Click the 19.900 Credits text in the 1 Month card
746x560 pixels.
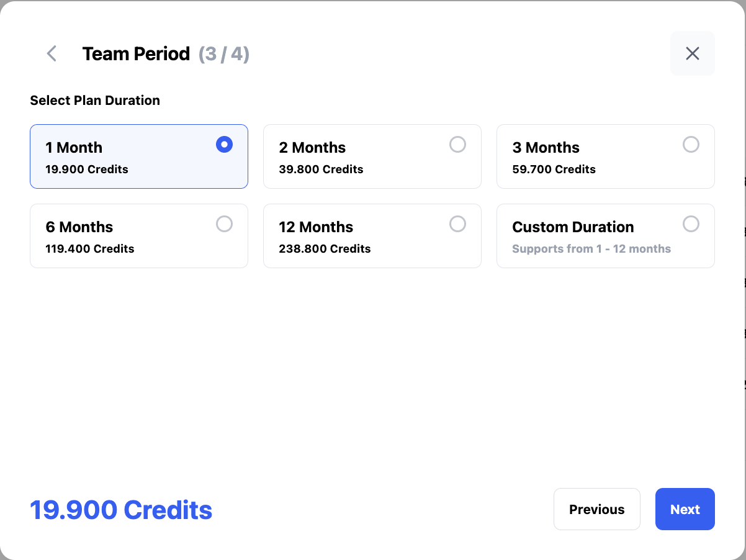point(87,169)
